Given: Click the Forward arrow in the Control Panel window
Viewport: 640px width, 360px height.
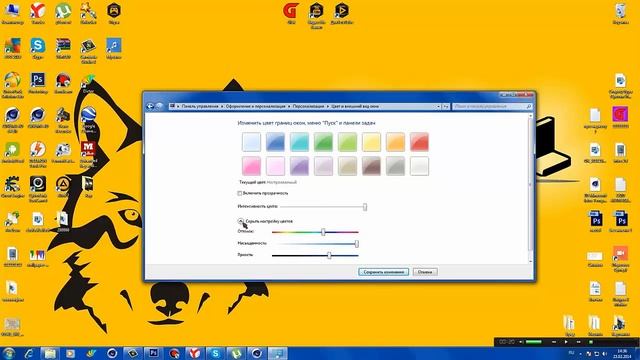Looking at the screenshot, I should click(x=159, y=106).
